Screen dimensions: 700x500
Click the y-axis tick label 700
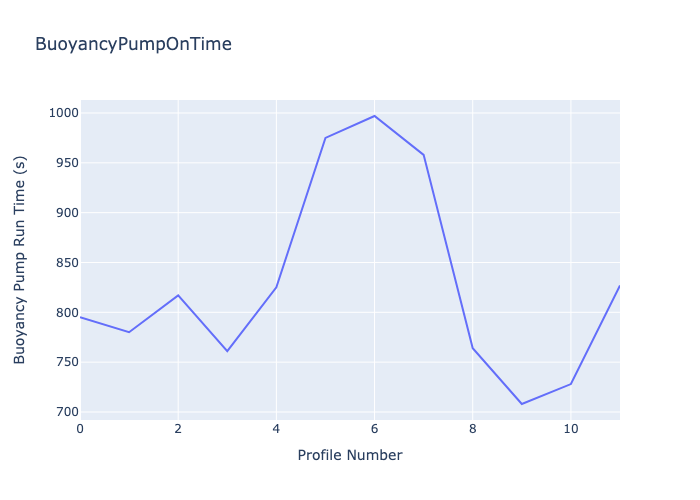pos(64,412)
